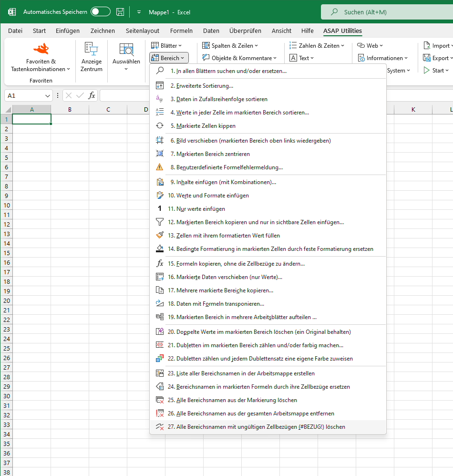The width and height of the screenshot is (453, 476).
Task: Open the Anzeige Zentrum icon
Action: 92,49
